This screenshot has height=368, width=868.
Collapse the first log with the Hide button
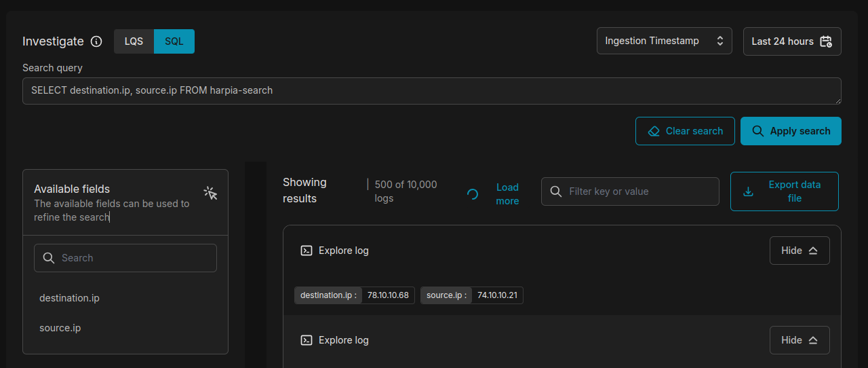pos(800,251)
